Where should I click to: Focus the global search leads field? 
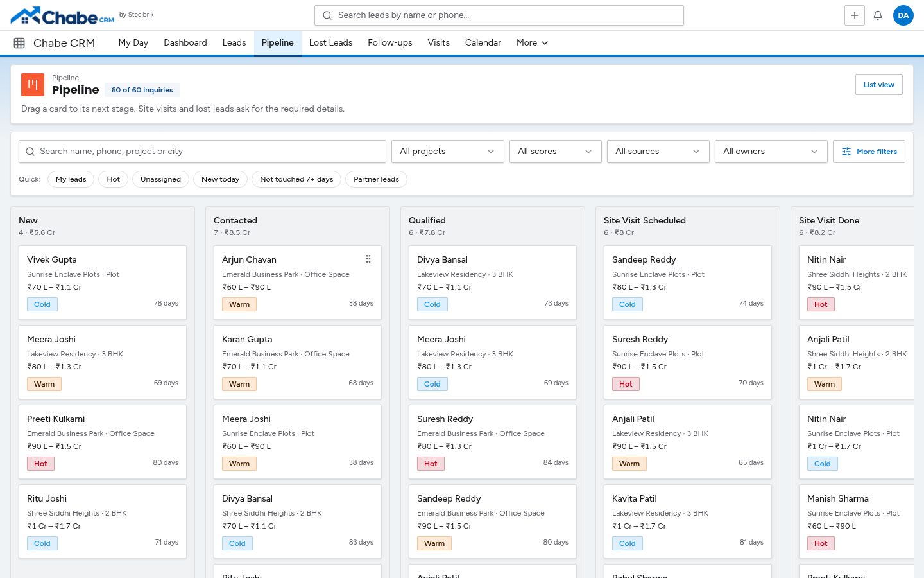[499, 15]
